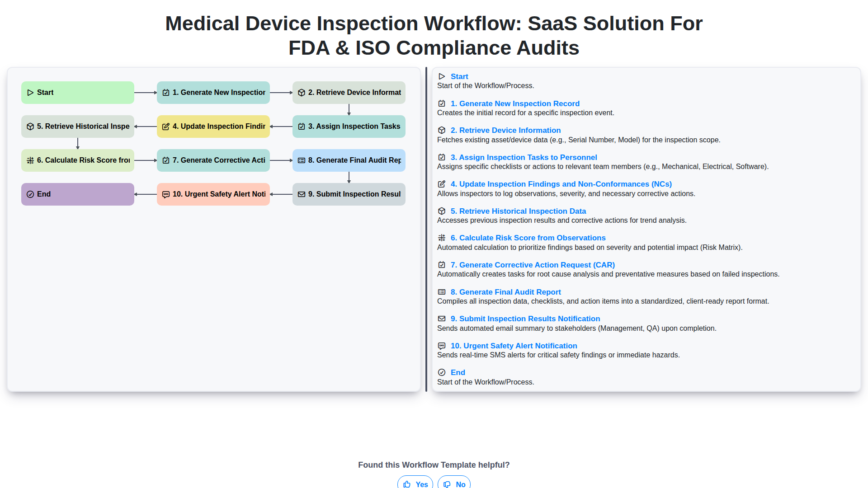The image size is (868, 488).
Task: Select the green Start node in the diagram
Action: (x=78, y=93)
